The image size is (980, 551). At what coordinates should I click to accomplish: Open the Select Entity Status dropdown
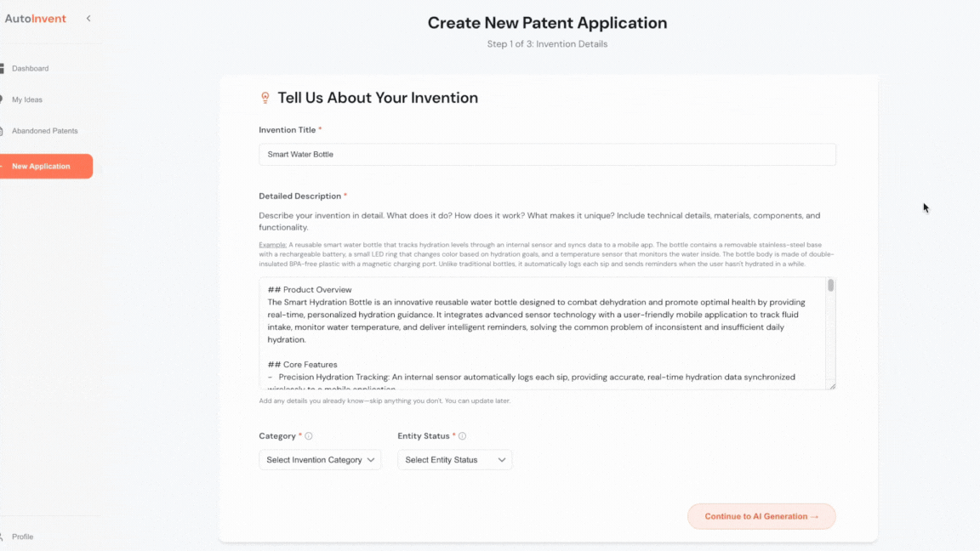click(x=454, y=459)
